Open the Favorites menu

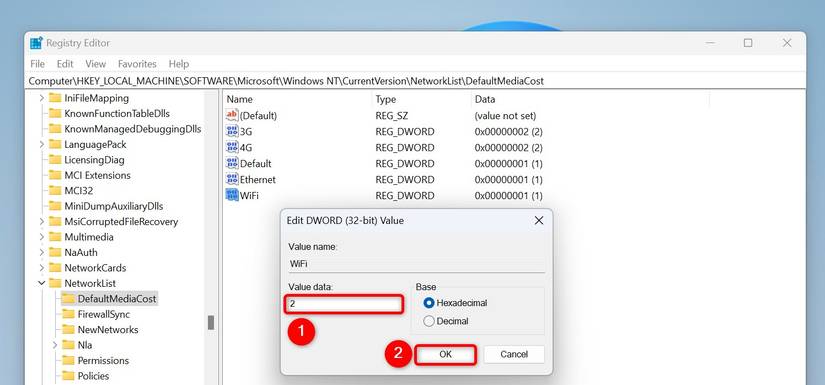pyautogui.click(x=137, y=64)
